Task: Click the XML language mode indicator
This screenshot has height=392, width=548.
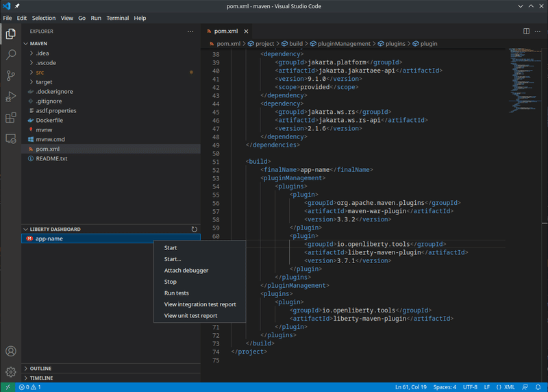Action: click(506, 387)
